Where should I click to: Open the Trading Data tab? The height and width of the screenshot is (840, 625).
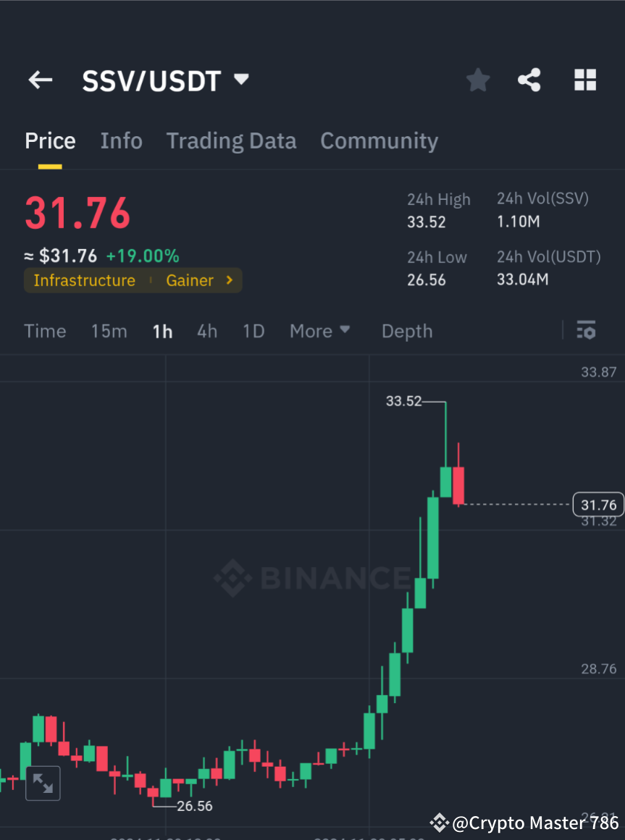click(231, 140)
